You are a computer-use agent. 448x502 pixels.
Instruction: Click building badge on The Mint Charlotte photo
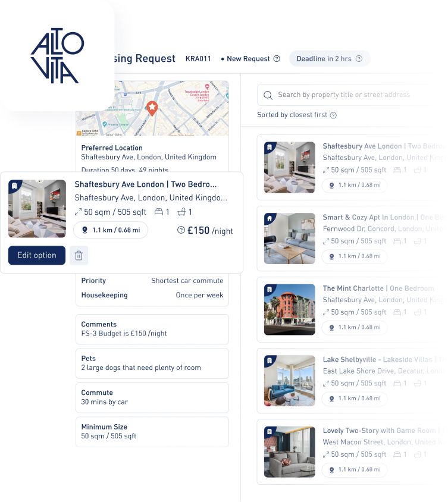(270, 290)
